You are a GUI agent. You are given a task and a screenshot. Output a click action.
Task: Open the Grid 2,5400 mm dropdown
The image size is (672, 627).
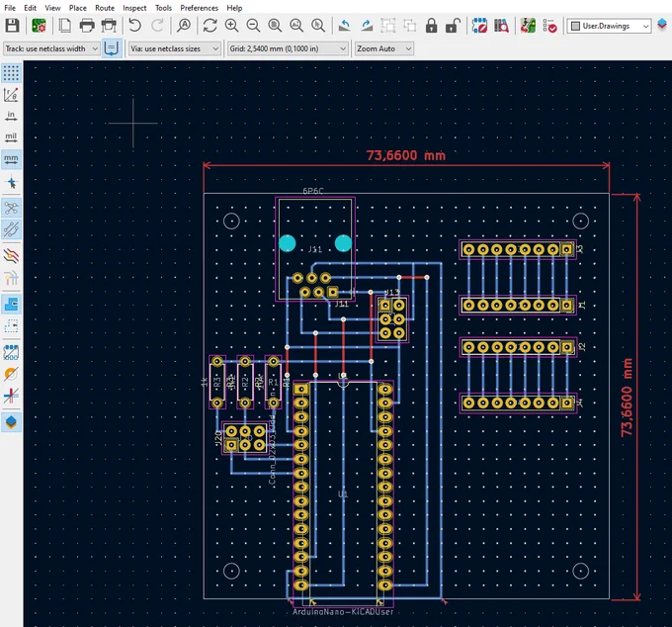coord(288,48)
